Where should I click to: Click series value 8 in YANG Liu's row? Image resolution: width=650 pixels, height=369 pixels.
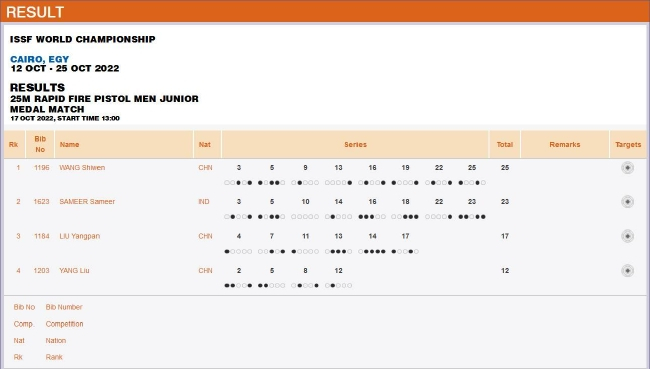click(305, 270)
